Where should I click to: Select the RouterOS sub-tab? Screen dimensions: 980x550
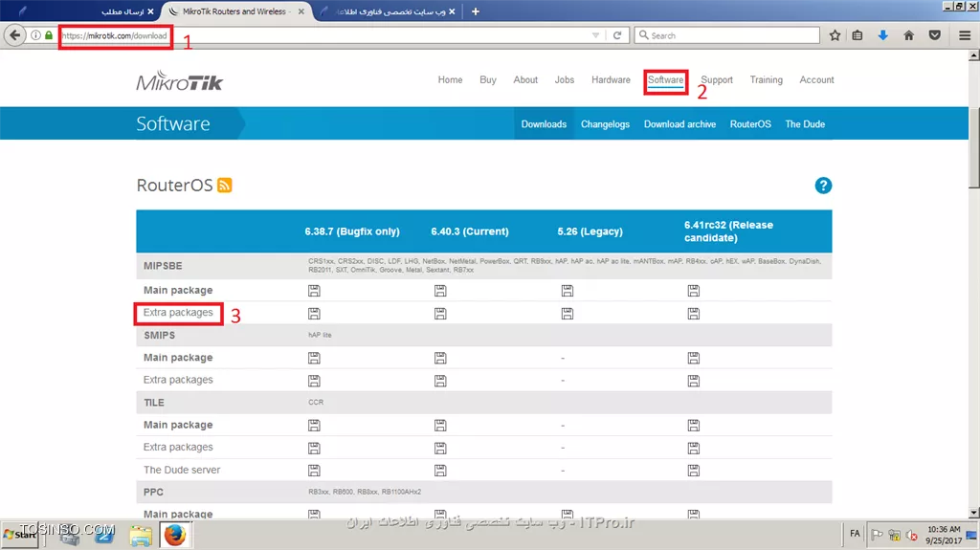[x=750, y=123]
